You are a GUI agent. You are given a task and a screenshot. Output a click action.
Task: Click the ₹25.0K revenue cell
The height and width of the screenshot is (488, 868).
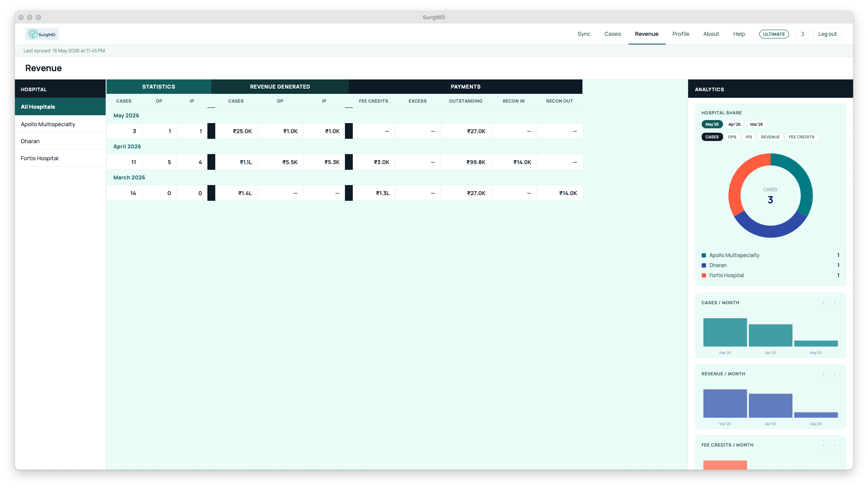click(x=236, y=131)
